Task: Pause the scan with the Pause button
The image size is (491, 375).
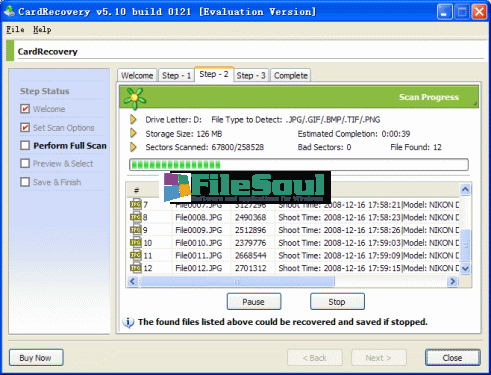Action: point(254,302)
